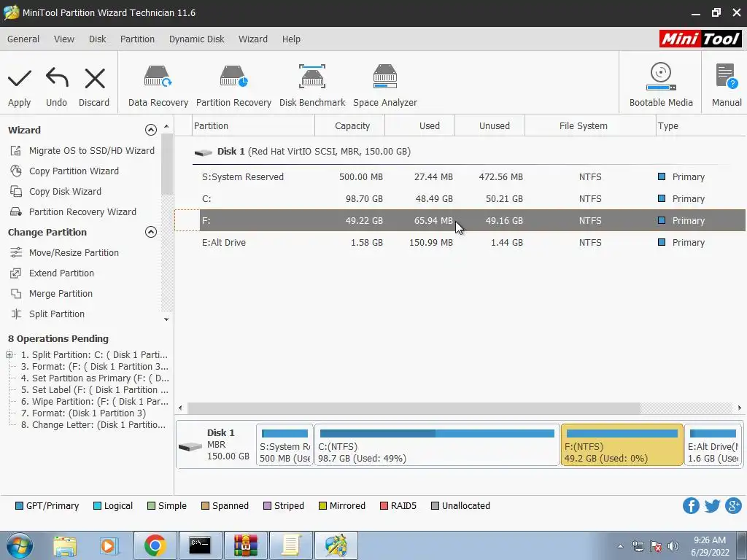Click the horizontal scrollbar in the partition list
Screen dimensions: 747x560
(414, 408)
